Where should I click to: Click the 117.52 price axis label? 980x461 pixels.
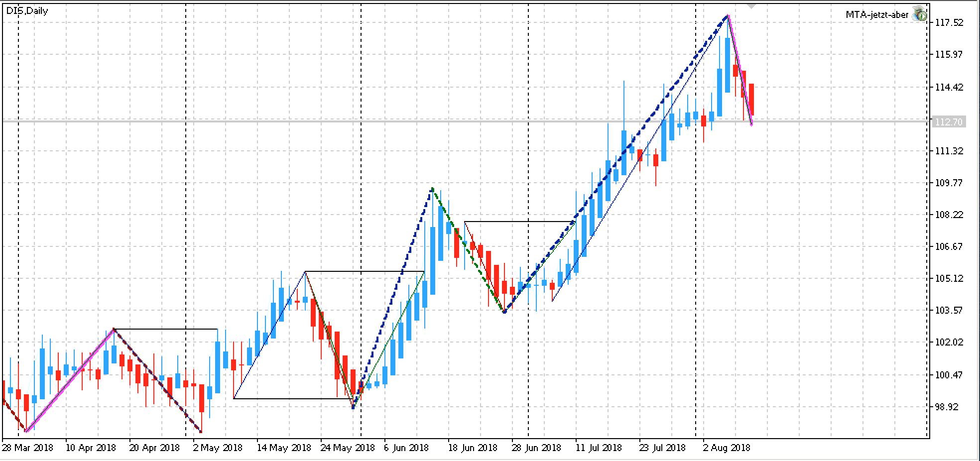[950, 22]
